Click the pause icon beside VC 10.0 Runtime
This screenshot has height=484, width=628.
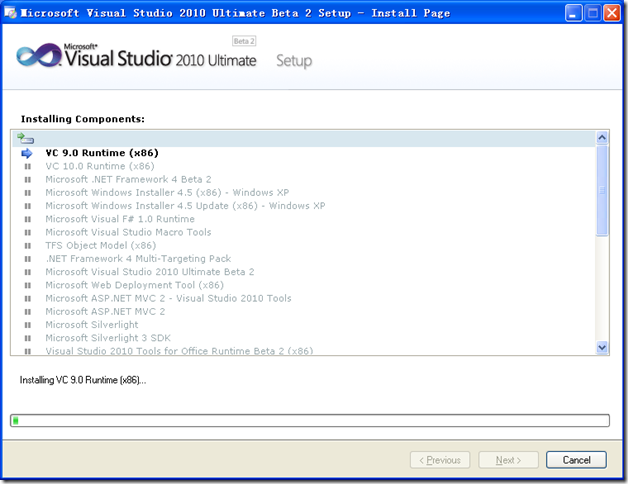28,166
